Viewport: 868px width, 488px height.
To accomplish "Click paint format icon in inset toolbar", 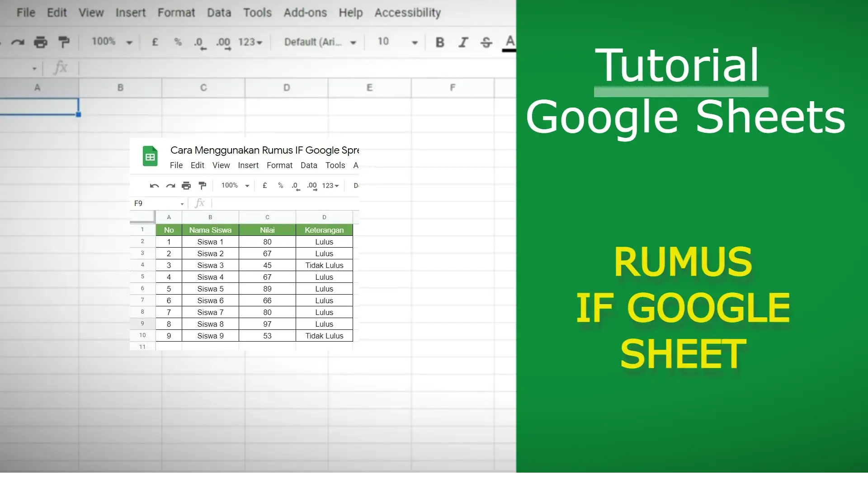I will tap(203, 186).
